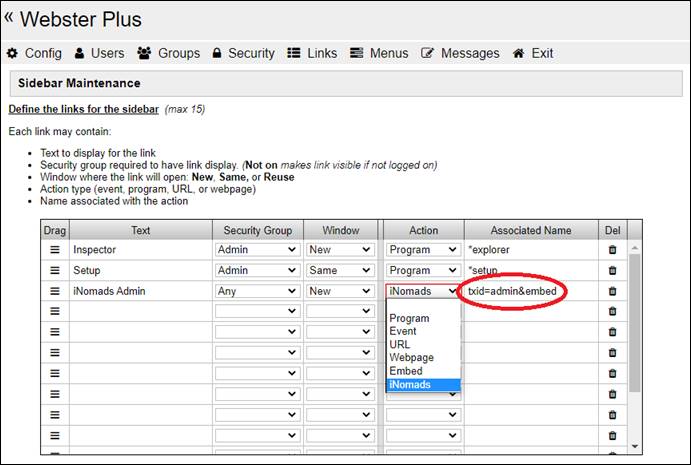Viewport: 691px width, 465px height.
Task: Open the Groups menu
Action: [168, 53]
